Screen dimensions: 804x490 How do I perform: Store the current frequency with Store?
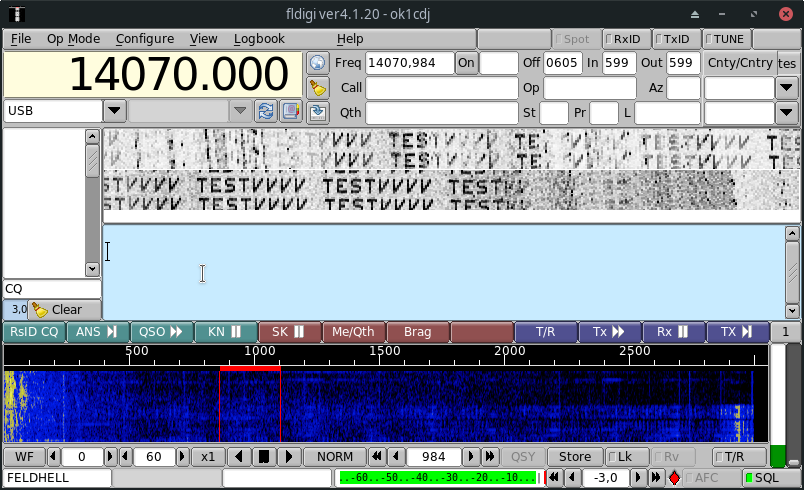tap(574, 457)
